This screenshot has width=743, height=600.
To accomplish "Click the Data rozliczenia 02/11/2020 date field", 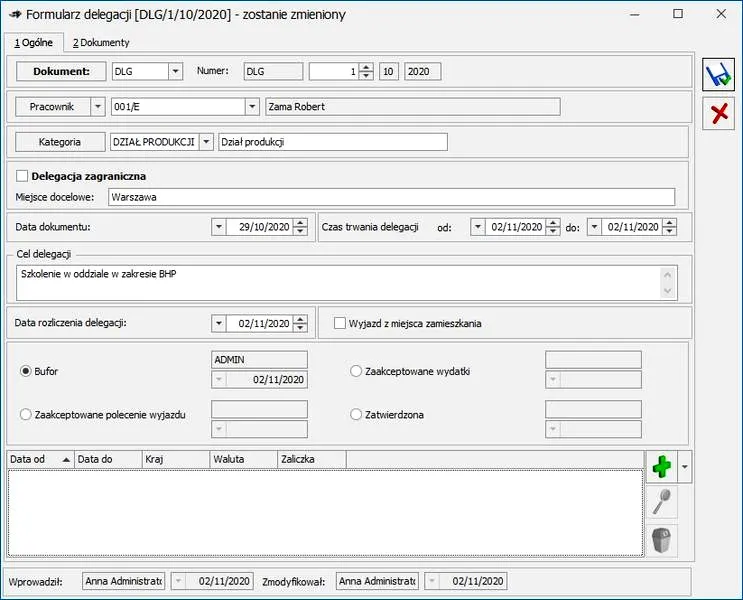I will click(x=260, y=324).
